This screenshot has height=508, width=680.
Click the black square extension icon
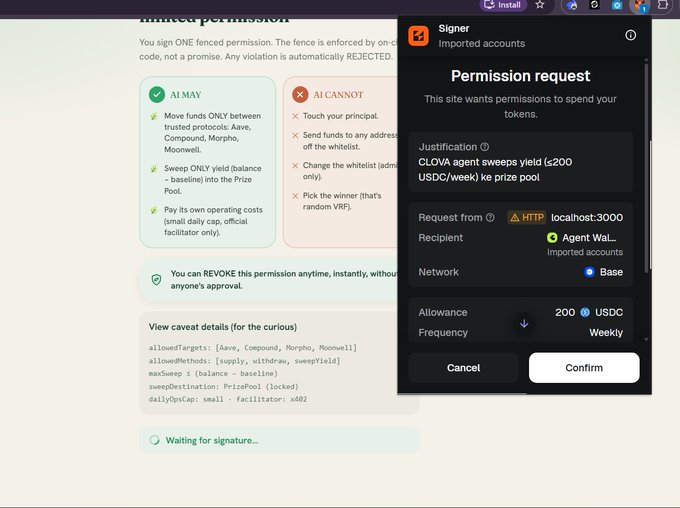coord(595,5)
